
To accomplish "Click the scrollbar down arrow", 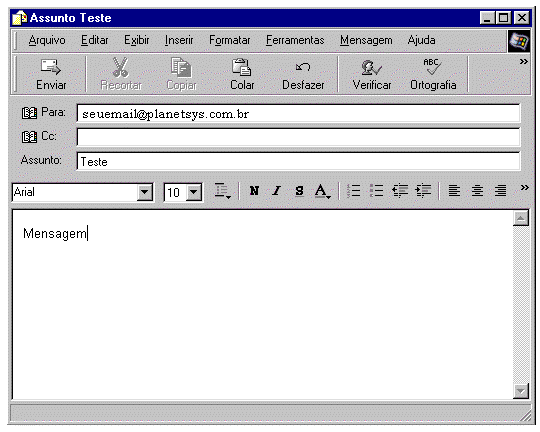I will [521, 391].
